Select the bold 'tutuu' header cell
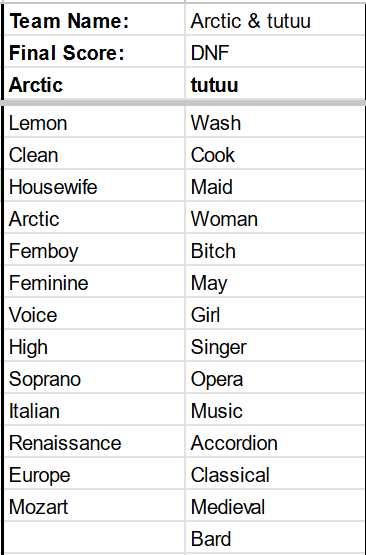 click(275, 84)
